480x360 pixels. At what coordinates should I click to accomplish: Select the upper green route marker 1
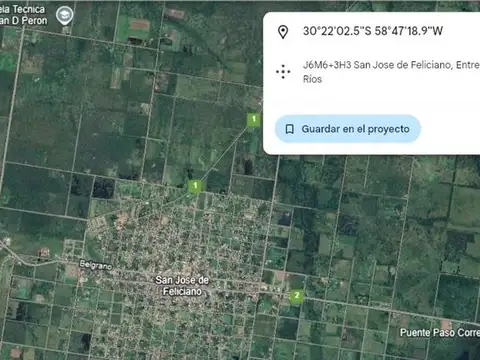click(253, 119)
